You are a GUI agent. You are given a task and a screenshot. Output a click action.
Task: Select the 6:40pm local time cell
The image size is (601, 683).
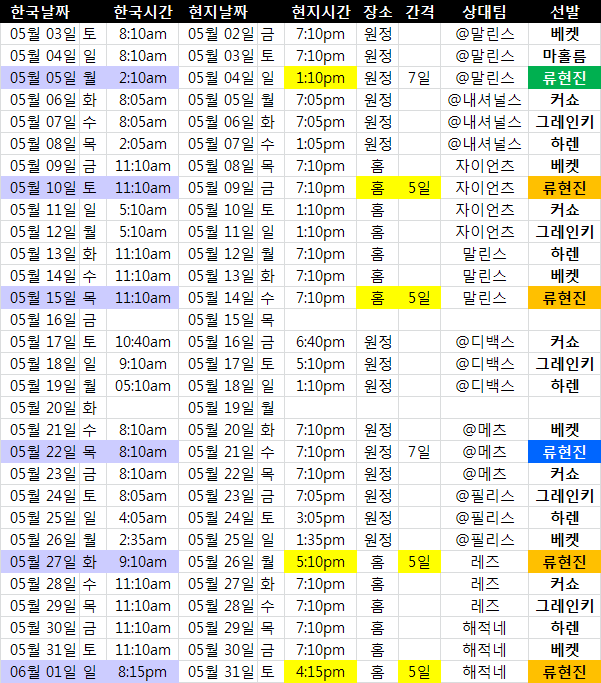click(321, 342)
